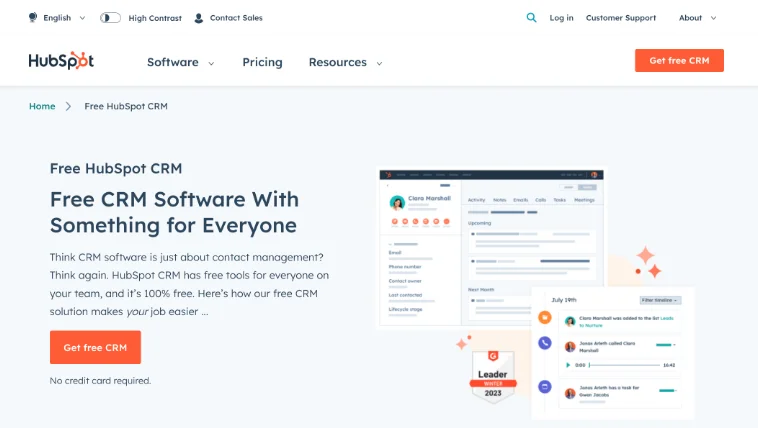Click the Get free CRM button below the paragraph
Screen dimensions: 758x428
click(95, 347)
